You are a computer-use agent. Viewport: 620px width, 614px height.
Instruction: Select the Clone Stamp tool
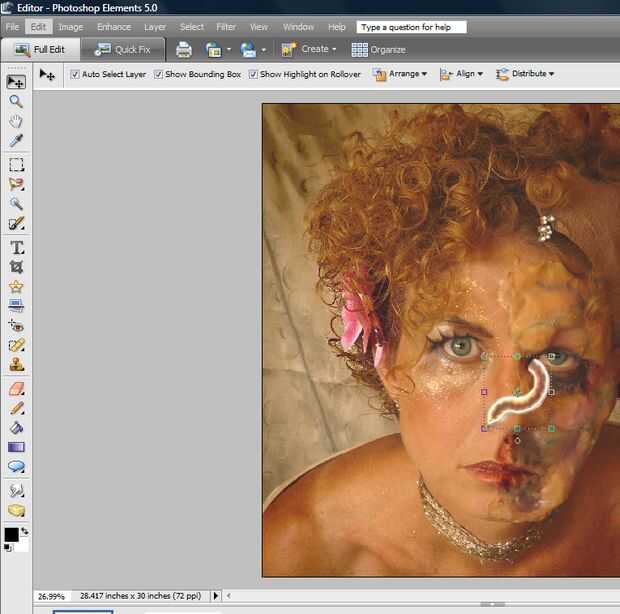point(16,364)
